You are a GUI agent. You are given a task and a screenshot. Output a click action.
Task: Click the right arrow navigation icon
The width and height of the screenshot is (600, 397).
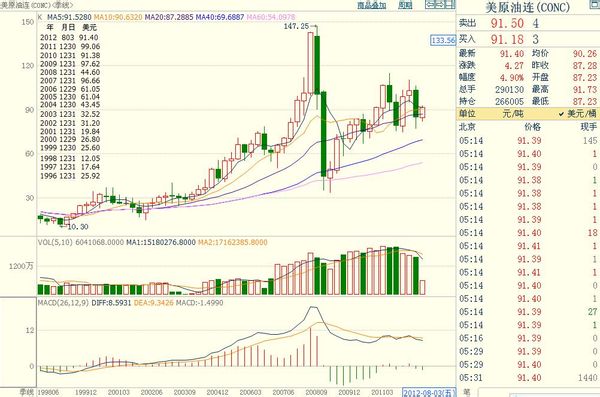439,4
